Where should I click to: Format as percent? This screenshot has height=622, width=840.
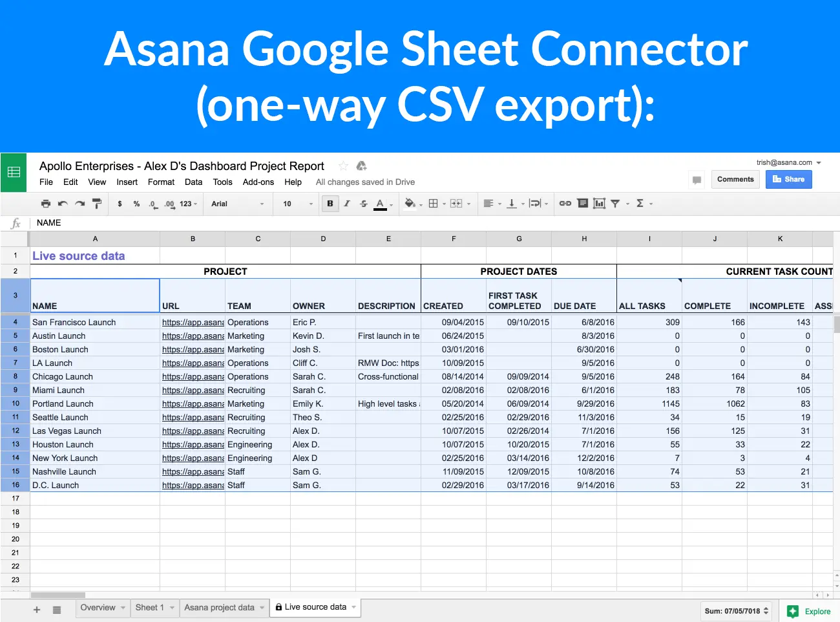[136, 204]
